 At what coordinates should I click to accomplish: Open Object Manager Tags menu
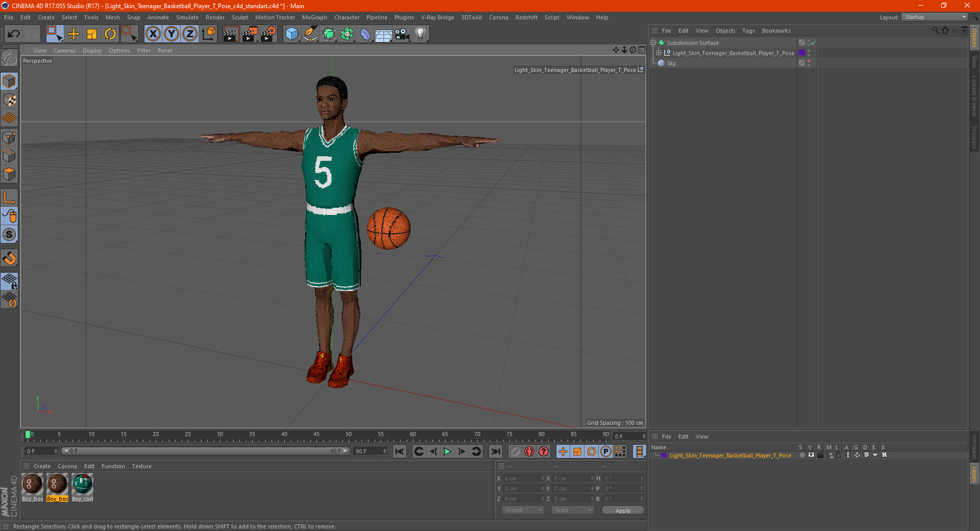[x=748, y=31]
